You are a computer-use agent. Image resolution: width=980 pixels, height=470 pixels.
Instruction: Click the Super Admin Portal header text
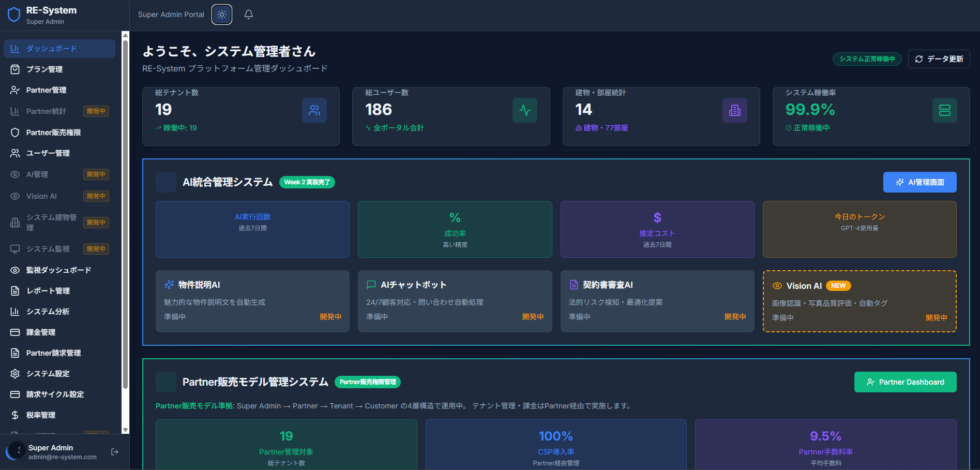click(x=171, y=14)
